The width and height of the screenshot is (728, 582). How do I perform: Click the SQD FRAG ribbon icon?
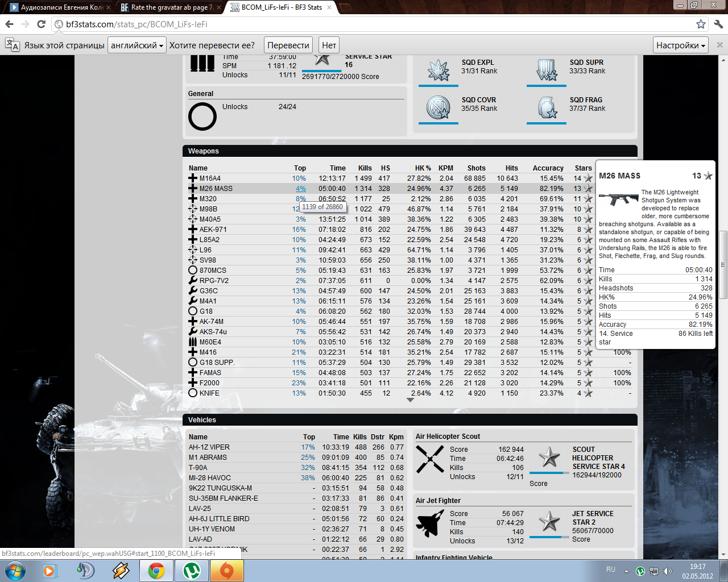coord(547,107)
